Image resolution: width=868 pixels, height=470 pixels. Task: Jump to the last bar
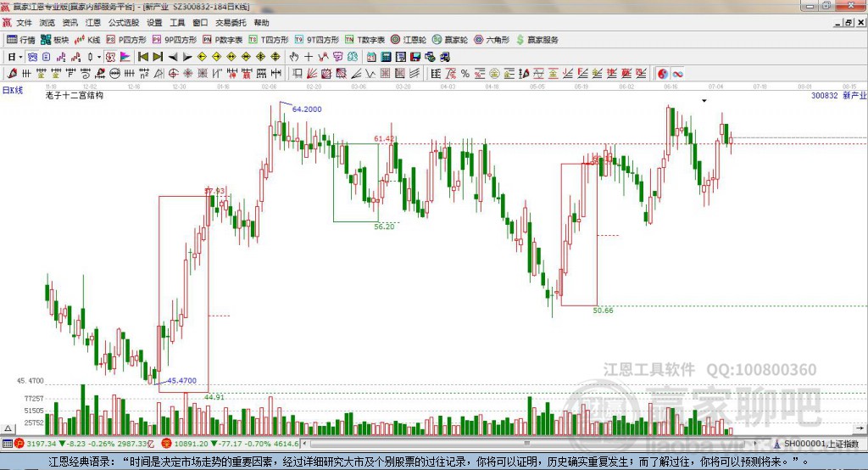(158, 57)
